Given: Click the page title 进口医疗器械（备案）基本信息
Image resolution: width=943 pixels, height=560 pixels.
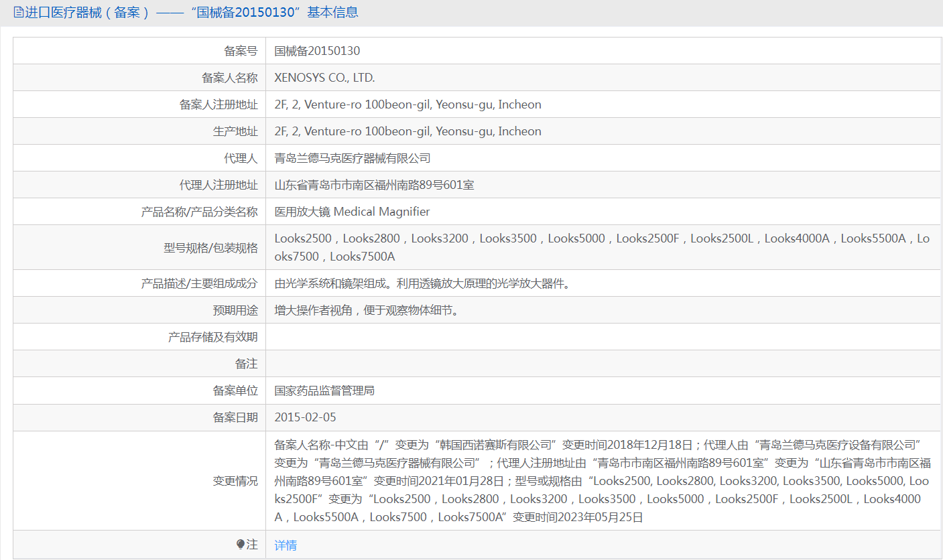Looking at the screenshot, I should point(191,12).
